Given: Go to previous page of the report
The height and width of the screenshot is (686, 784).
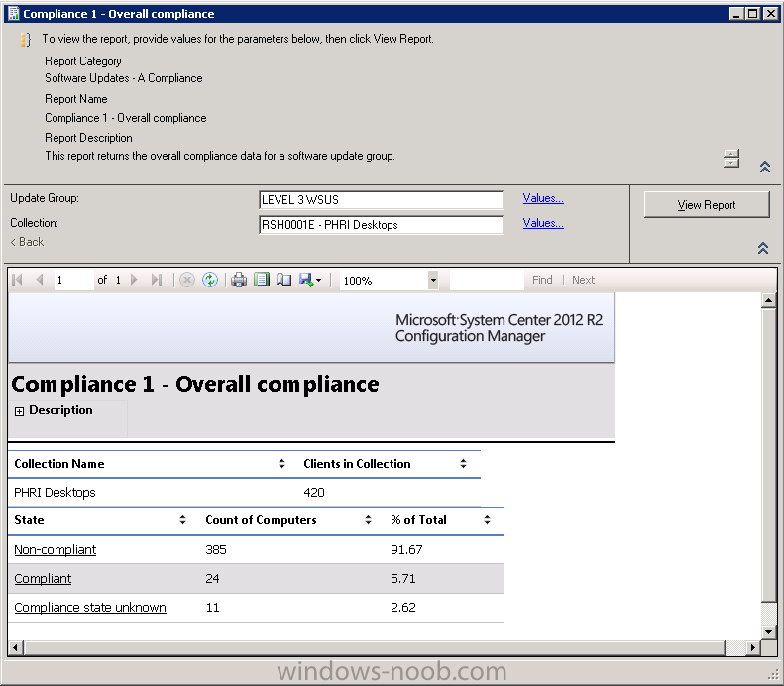Looking at the screenshot, I should pos(40,280).
